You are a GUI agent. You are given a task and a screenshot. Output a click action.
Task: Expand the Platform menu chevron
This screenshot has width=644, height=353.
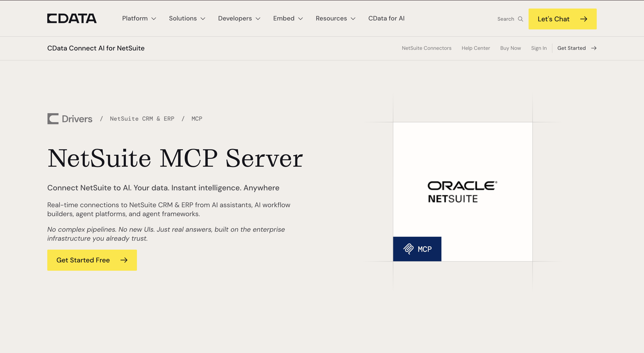[x=154, y=19]
